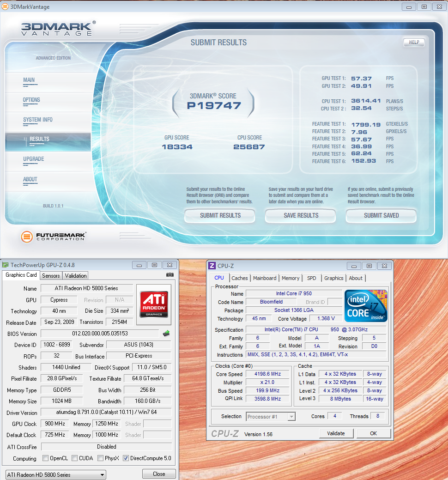The image size is (448, 480).
Task: Click the Core Voltage 1.368 V value
Action: point(326,319)
